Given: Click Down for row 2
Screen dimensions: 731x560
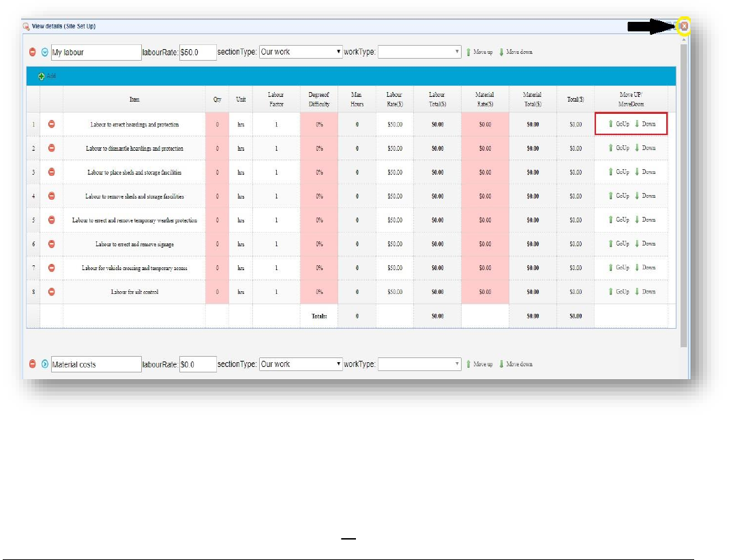Looking at the screenshot, I should coord(645,148).
